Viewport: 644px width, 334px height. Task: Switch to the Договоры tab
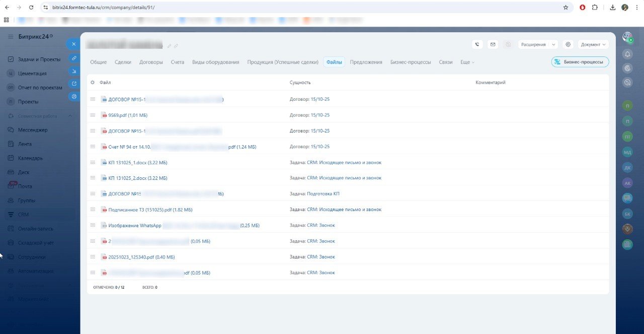point(151,62)
